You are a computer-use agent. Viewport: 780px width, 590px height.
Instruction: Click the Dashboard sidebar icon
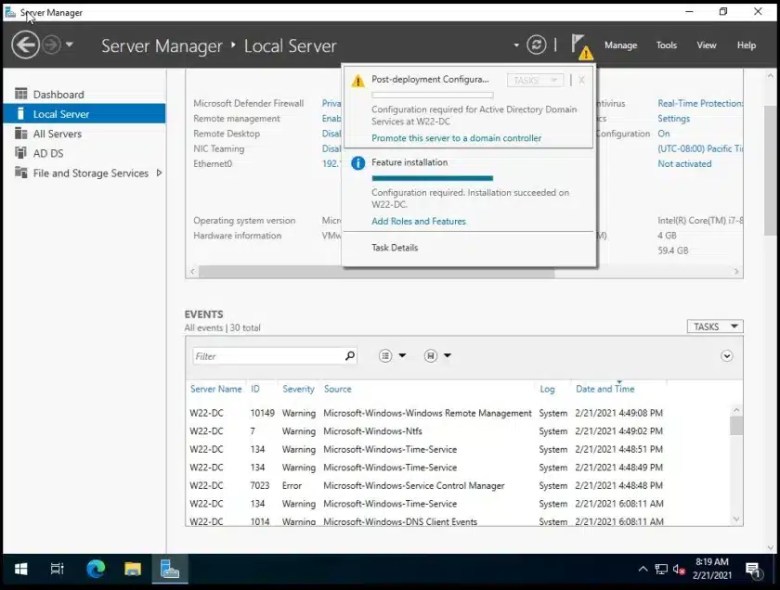[21, 94]
